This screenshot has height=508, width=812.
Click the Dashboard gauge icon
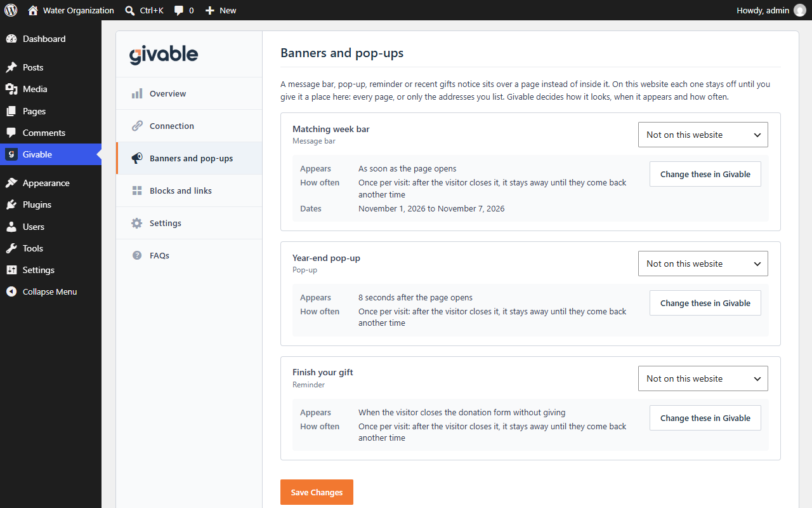point(11,39)
